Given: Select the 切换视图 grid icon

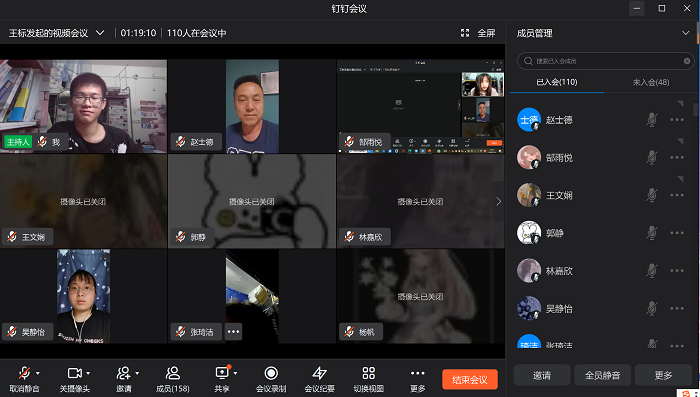Looking at the screenshot, I should click(x=368, y=373).
